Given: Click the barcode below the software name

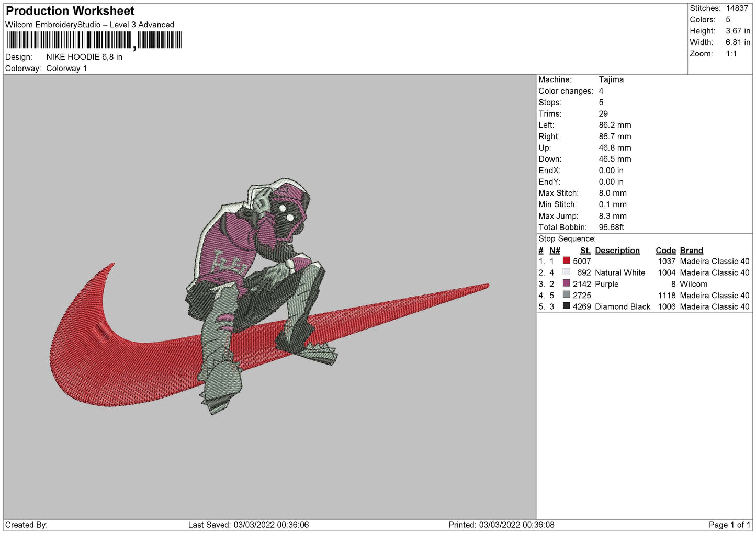Looking at the screenshot, I should (94, 40).
